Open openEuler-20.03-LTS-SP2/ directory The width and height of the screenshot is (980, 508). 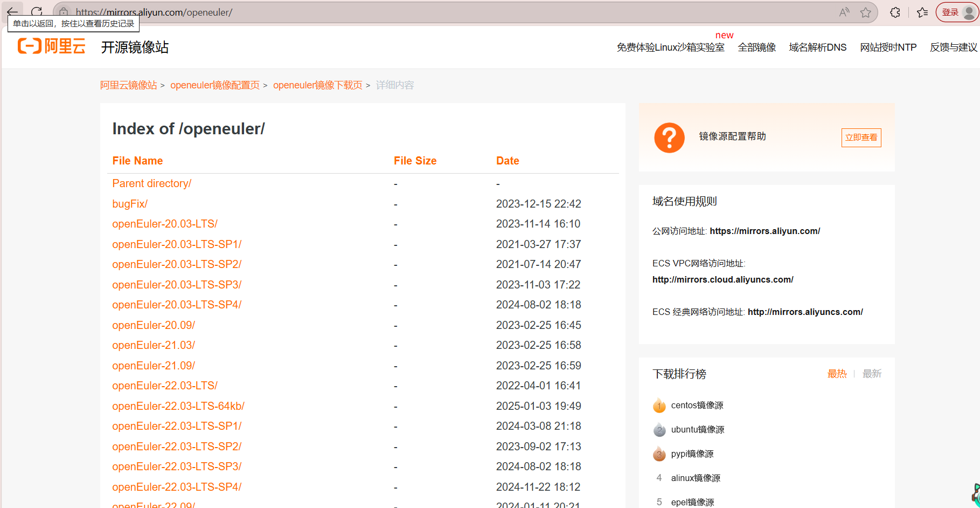click(177, 264)
